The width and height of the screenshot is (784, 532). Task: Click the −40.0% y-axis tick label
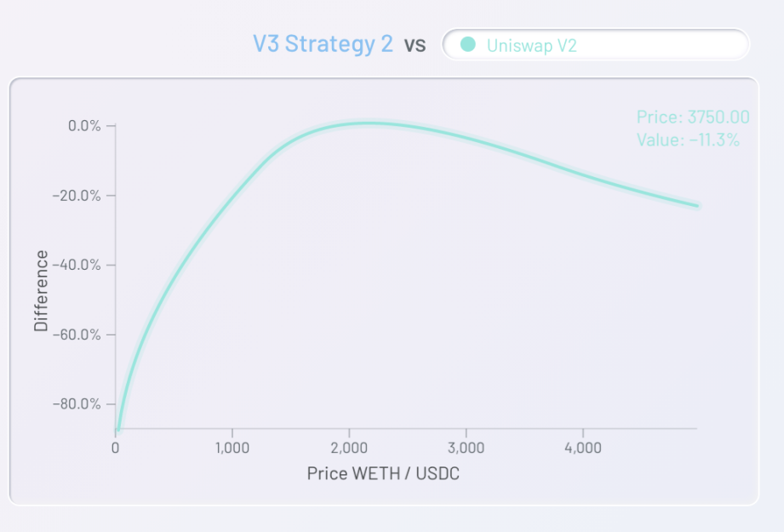tap(77, 265)
